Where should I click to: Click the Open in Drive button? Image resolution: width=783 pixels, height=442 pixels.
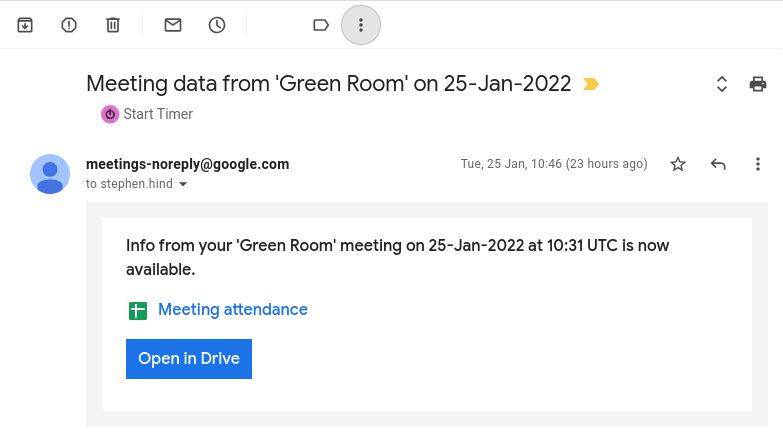pos(189,359)
